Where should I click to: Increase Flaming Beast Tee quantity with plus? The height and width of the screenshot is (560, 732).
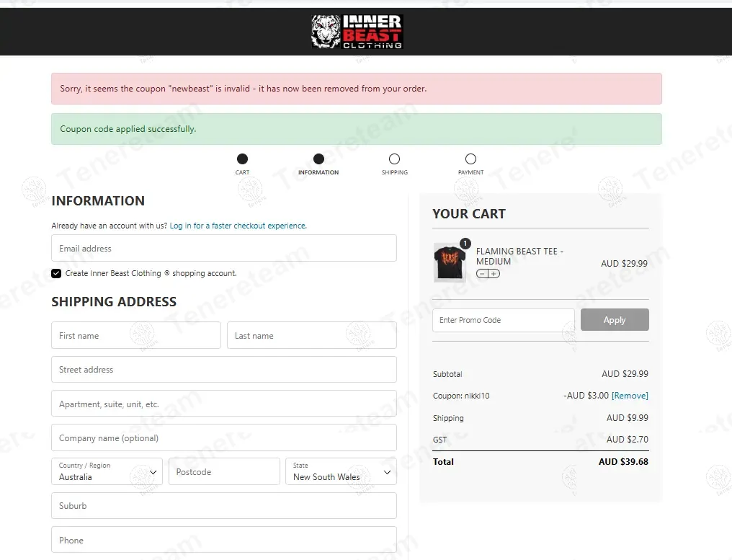coord(494,274)
